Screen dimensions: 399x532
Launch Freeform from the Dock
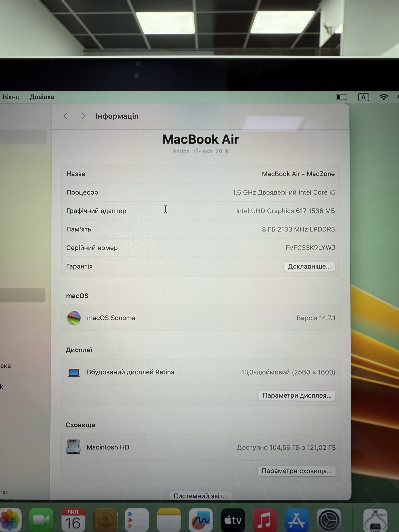tap(201, 520)
